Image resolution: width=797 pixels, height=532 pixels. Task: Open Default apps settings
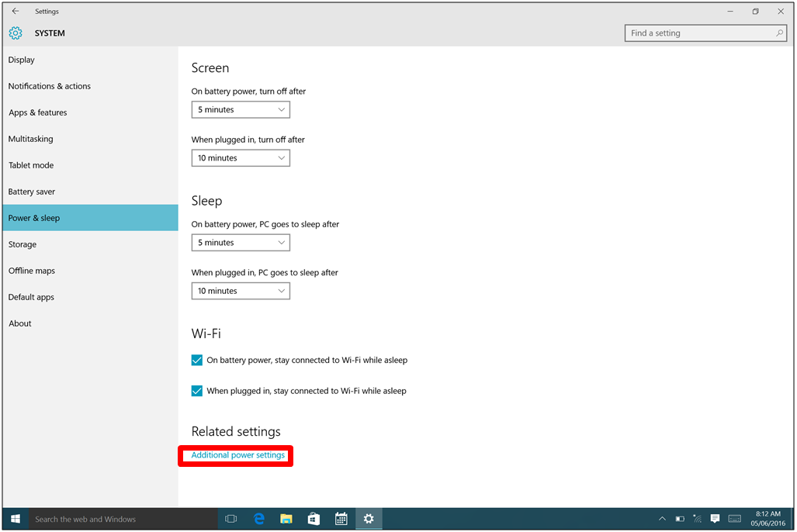(x=91, y=297)
